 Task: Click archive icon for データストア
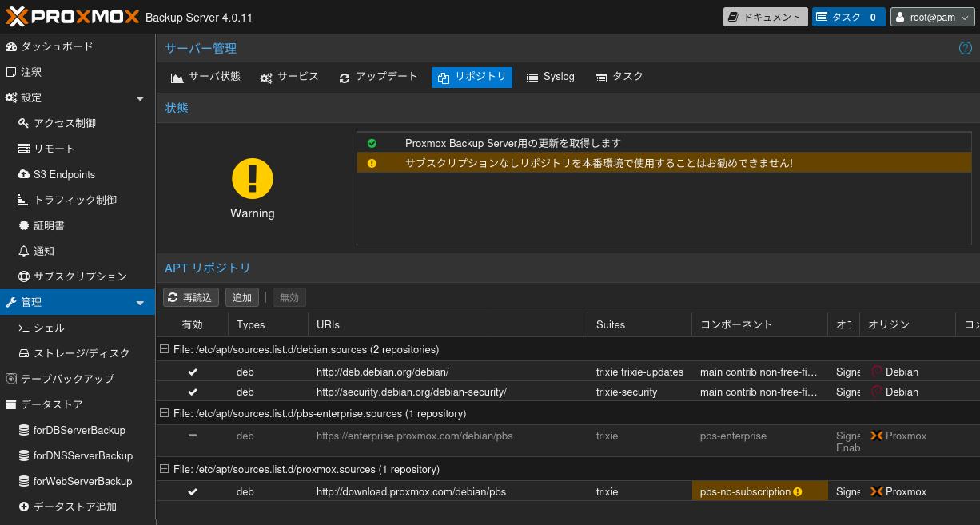(11, 404)
